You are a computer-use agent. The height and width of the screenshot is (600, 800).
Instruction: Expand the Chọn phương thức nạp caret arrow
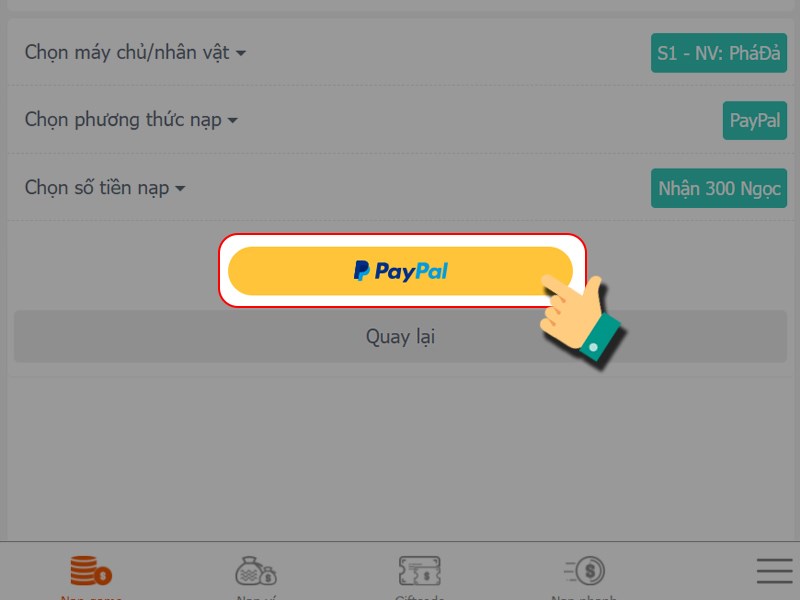tap(233, 120)
